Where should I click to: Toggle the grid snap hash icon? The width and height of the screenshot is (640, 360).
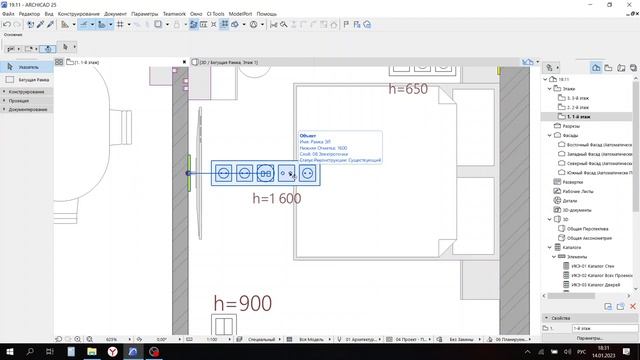point(120,24)
